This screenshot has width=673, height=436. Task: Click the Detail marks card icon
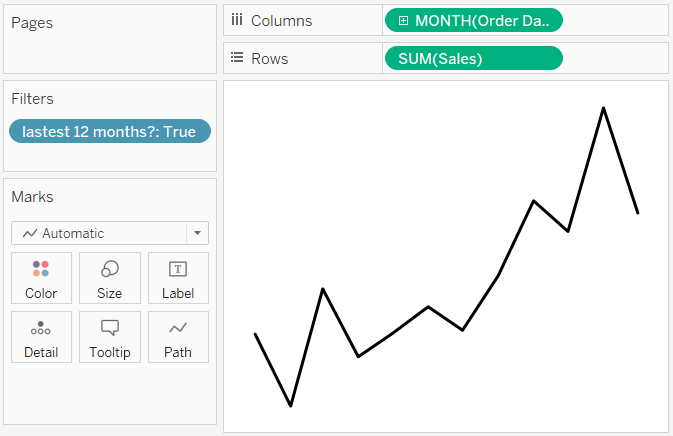41,328
